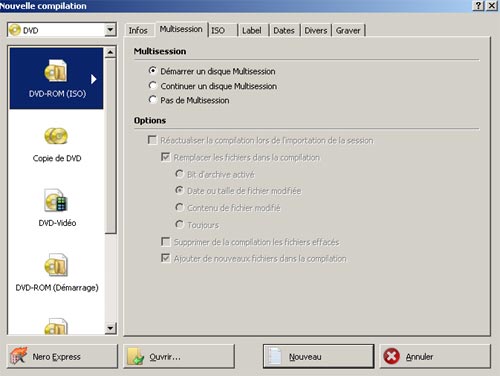The image size is (500, 376).
Task: Select the DVD-Vidéo compilation icon
Action: 56,200
